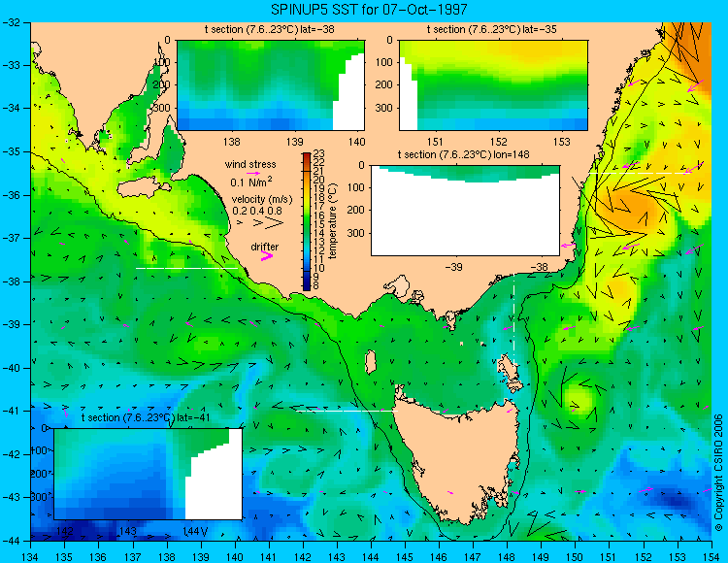Image resolution: width=728 pixels, height=563 pixels.
Task: Click 't section (7.6..23°C) lon=148' heading
Action: pyautogui.click(x=464, y=154)
